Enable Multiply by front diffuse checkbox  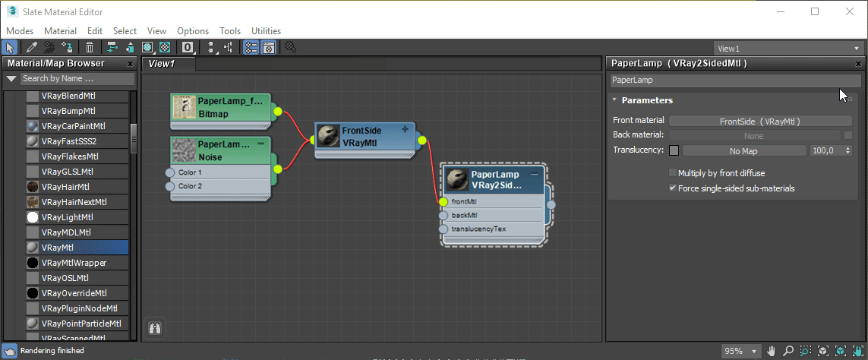coord(672,173)
